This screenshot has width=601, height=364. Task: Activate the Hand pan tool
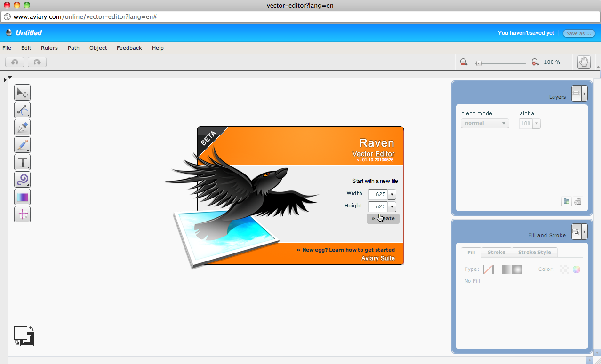pyautogui.click(x=584, y=62)
